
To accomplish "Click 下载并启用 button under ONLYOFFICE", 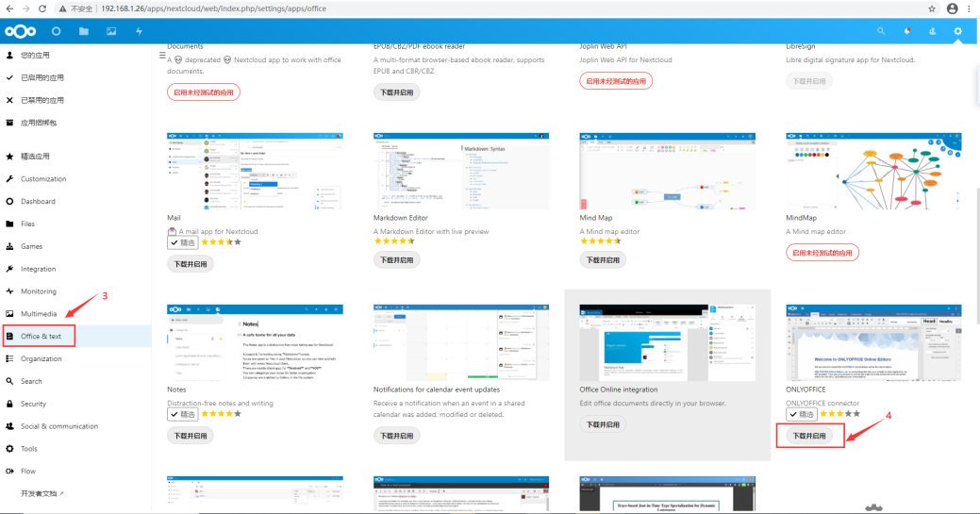I will 808,436.
